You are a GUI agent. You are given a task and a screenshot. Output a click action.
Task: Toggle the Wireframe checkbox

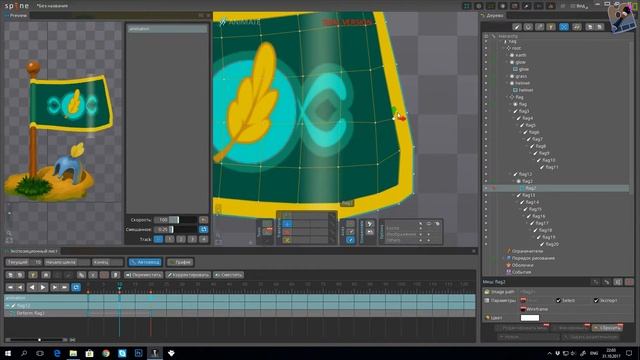[x=523, y=309]
